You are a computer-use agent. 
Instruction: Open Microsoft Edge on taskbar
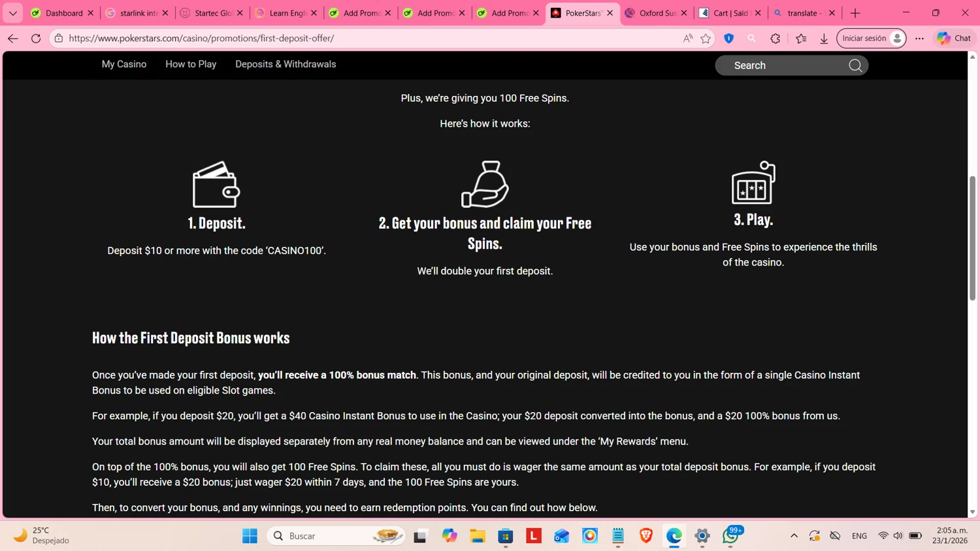(674, 536)
